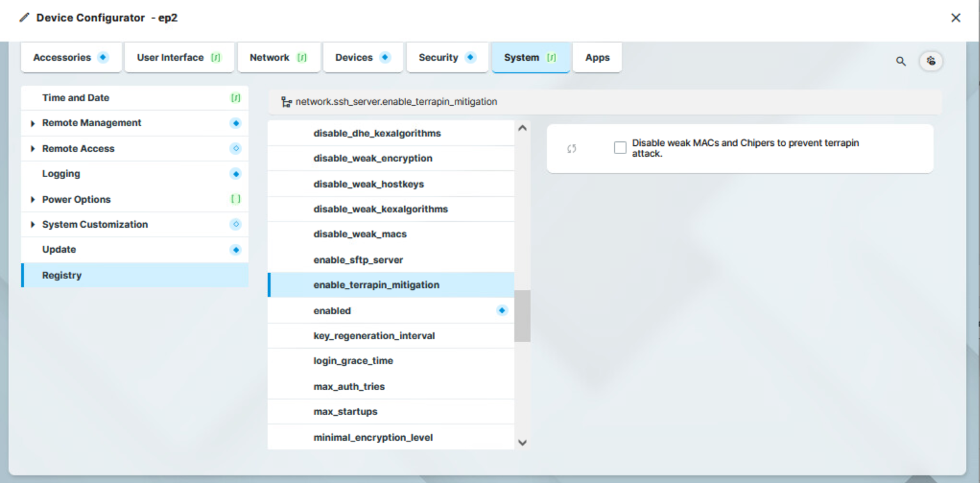Viewport: 980px width, 483px height.
Task: Expand the Power Options section
Action: click(33, 199)
